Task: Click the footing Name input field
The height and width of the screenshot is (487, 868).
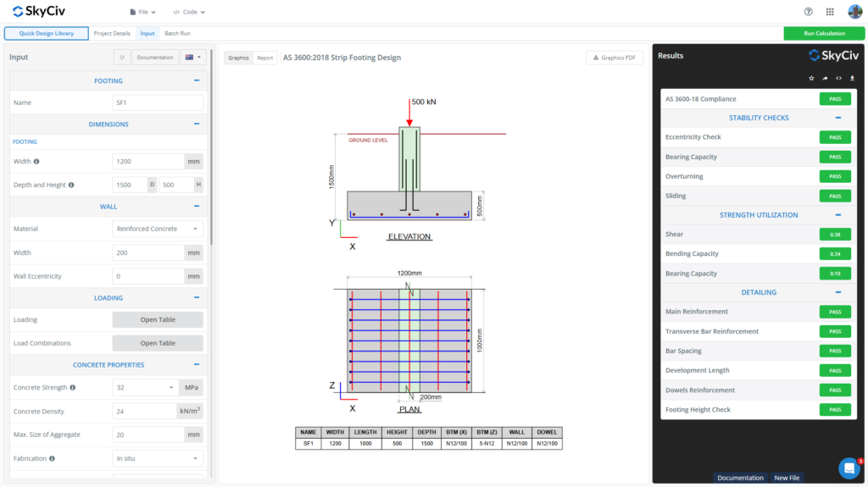Action: (x=157, y=102)
